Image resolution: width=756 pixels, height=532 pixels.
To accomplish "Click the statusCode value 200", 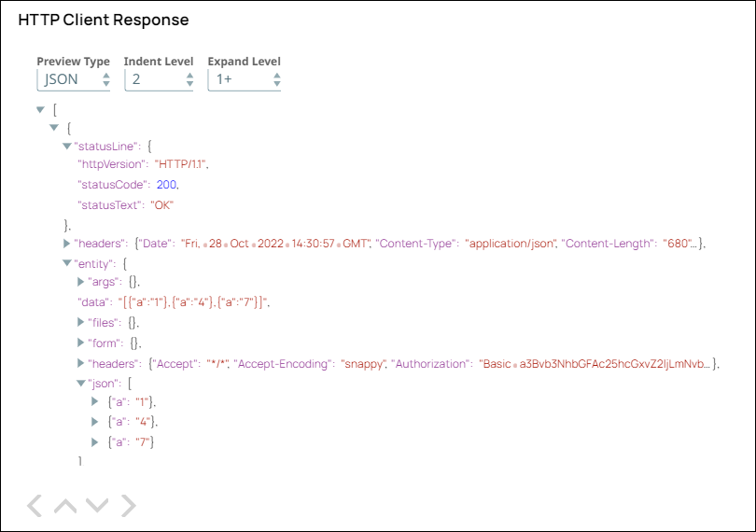I will [166, 185].
